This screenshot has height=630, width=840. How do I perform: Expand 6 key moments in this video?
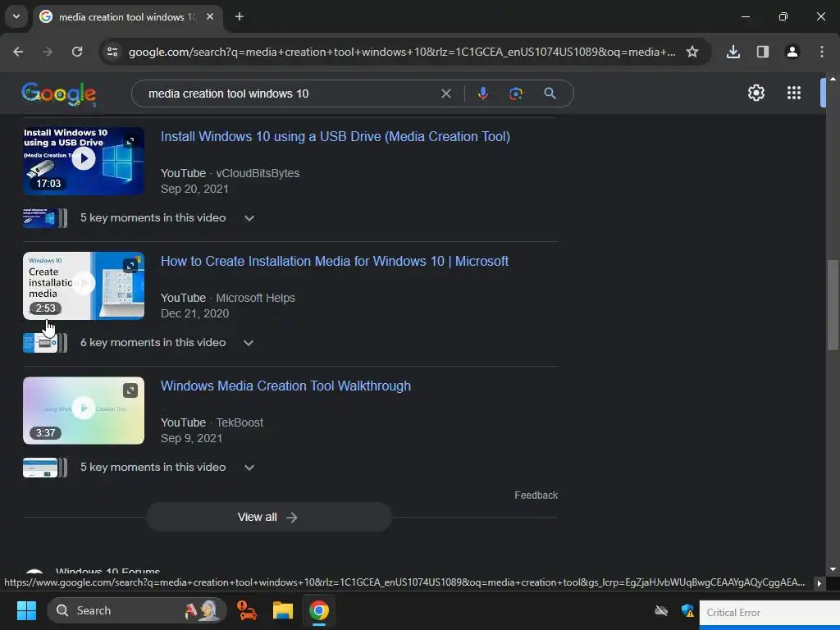[249, 343]
